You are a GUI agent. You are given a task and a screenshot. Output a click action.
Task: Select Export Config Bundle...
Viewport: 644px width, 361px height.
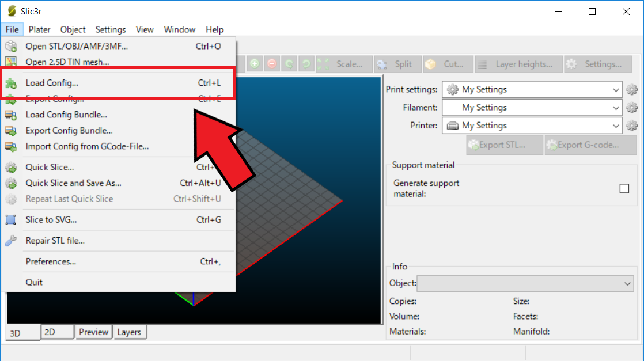coord(118,131)
